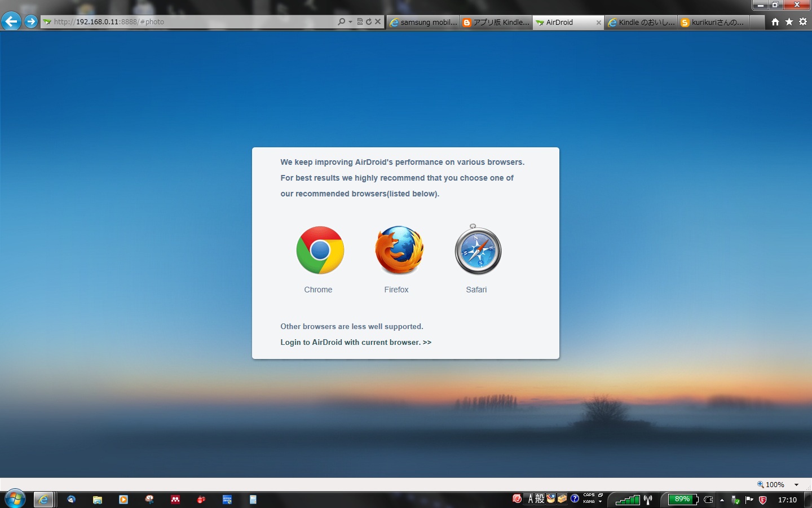The height and width of the screenshot is (508, 812).
Task: Login to AirDroid with current browser
Action: point(356,342)
